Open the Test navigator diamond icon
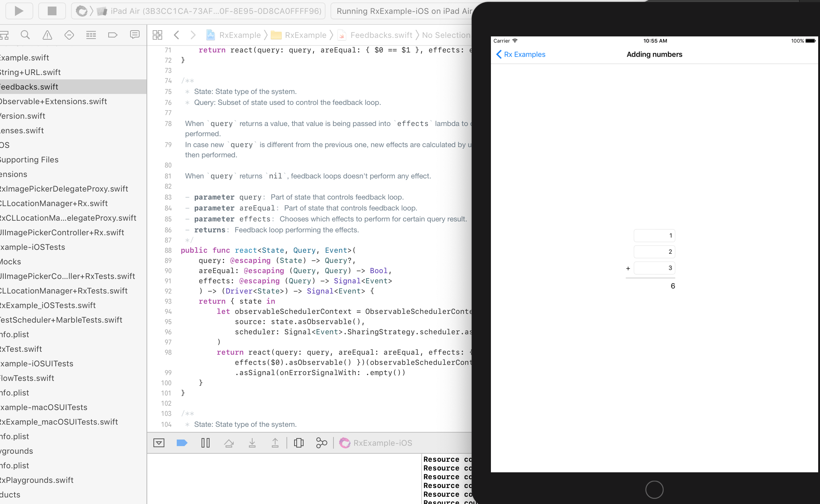Viewport: 820px width, 504px height. tap(69, 35)
